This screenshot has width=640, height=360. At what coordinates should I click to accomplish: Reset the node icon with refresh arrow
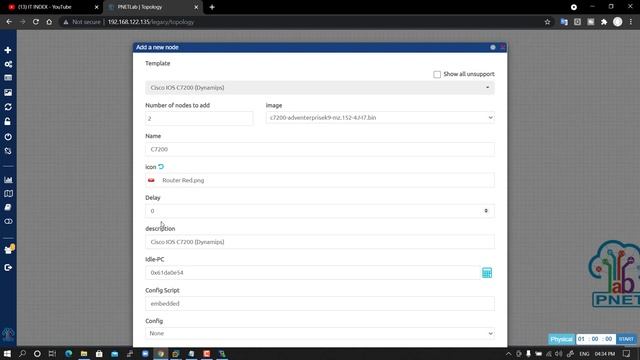[x=161, y=167]
